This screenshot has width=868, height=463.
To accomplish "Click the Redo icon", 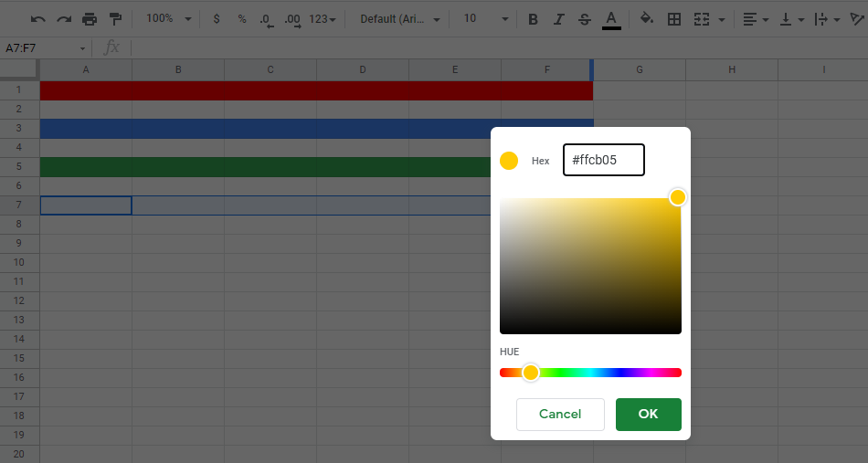I will click(63, 19).
